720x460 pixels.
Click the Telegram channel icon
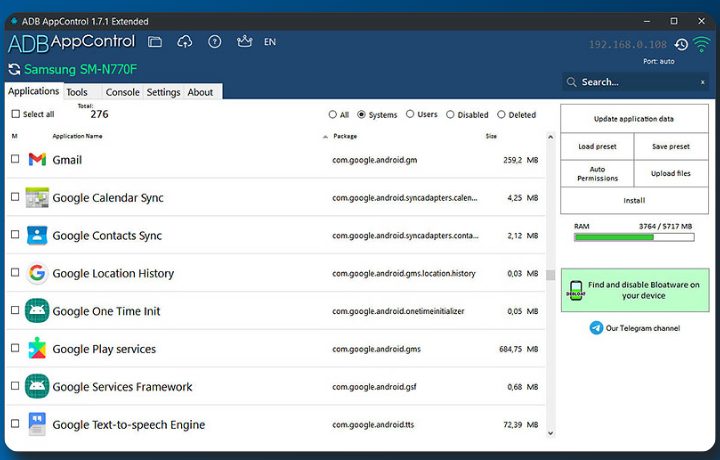coord(597,328)
